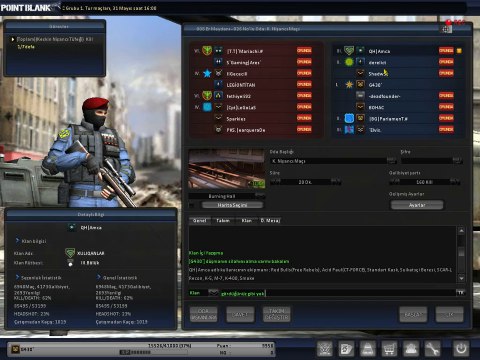Click the yellow host icon on QH|Amca row

point(459,51)
